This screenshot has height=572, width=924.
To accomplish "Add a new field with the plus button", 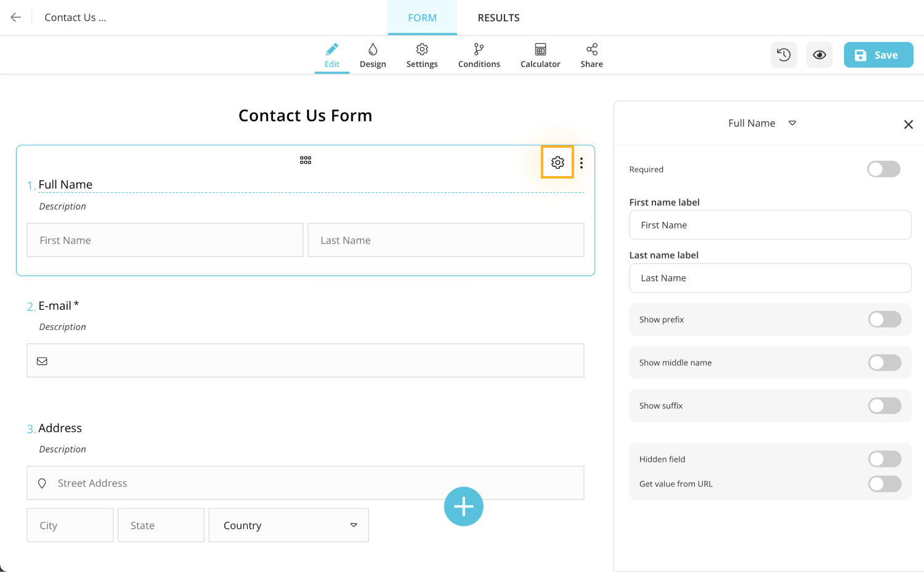I will click(463, 506).
